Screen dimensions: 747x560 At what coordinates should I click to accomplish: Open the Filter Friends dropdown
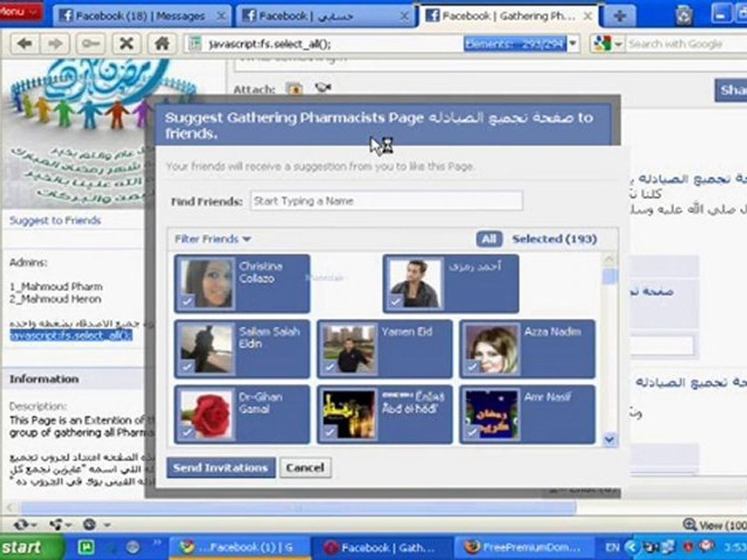pyautogui.click(x=212, y=239)
